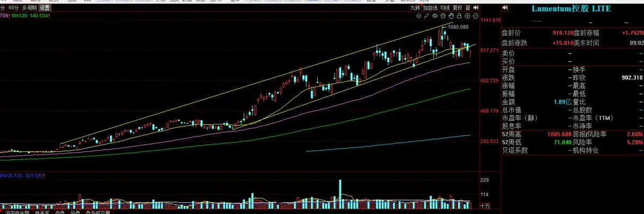Open the toolbox icon in chart toolbar
644x214 pixels.
coord(443,16)
